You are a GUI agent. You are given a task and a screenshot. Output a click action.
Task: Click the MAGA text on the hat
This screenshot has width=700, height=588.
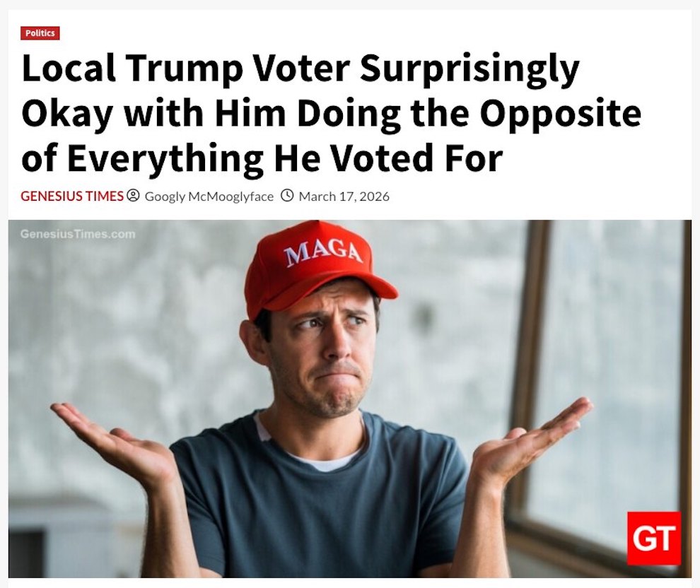coord(324,253)
